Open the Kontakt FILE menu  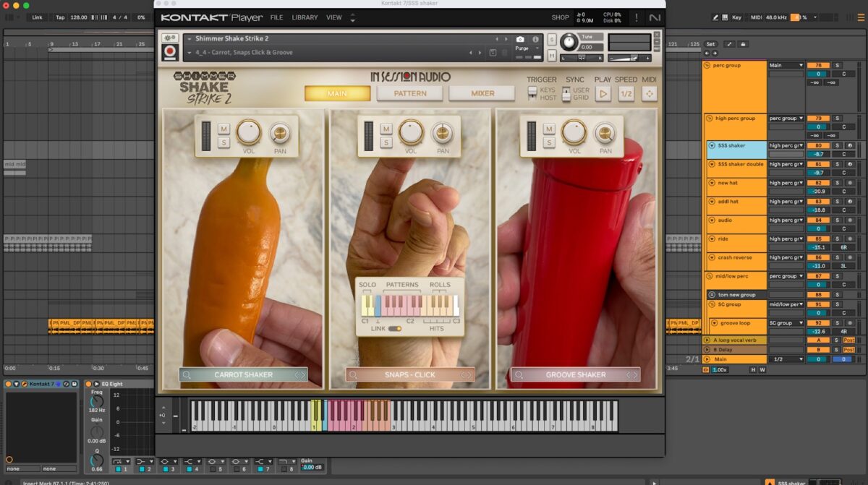tap(276, 17)
